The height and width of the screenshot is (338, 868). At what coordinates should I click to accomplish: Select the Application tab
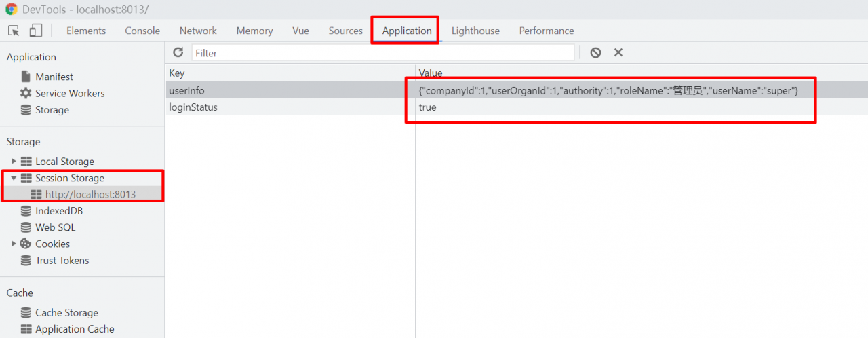[407, 31]
